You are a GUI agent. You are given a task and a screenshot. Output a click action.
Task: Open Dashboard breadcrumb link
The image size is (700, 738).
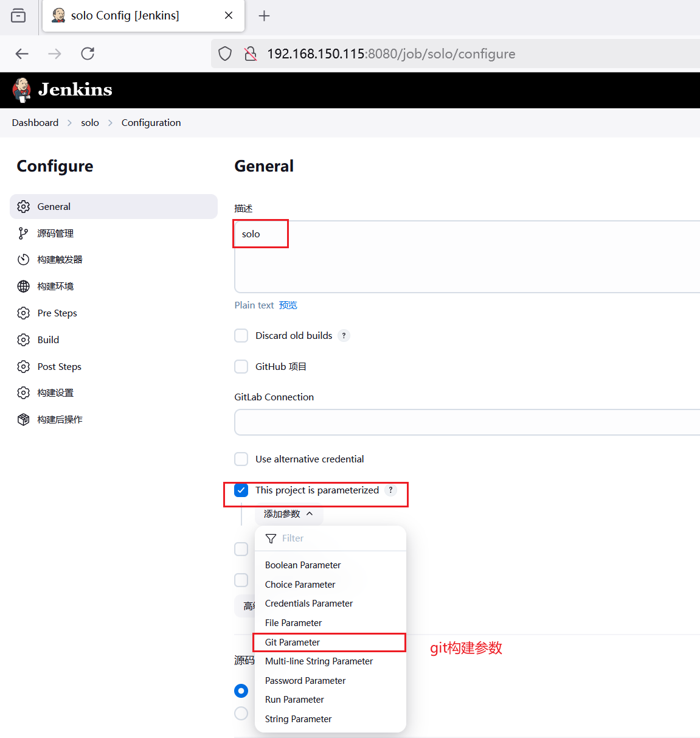tap(35, 122)
